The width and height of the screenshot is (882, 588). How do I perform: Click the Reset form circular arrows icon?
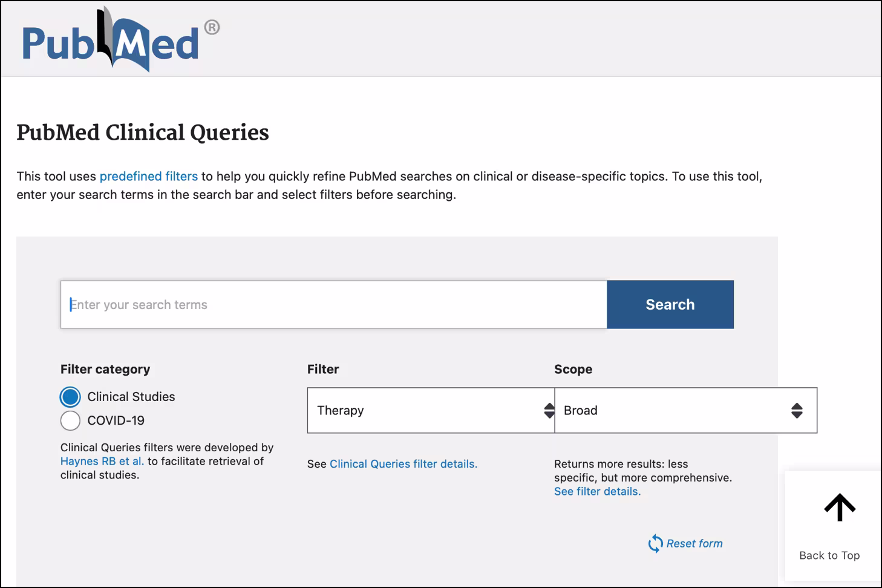pyautogui.click(x=655, y=543)
